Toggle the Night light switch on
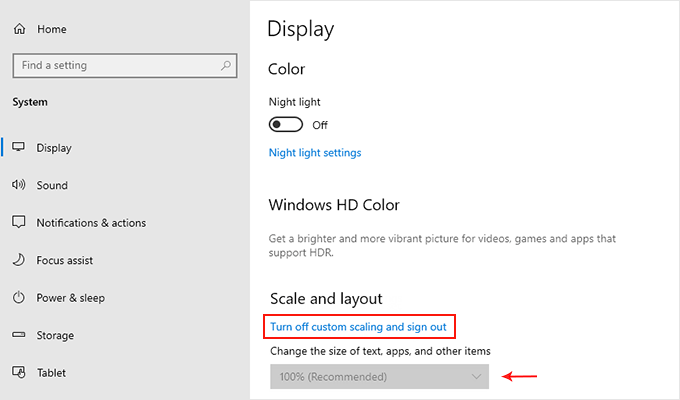Image resolution: width=680 pixels, height=400 pixels. [x=286, y=125]
